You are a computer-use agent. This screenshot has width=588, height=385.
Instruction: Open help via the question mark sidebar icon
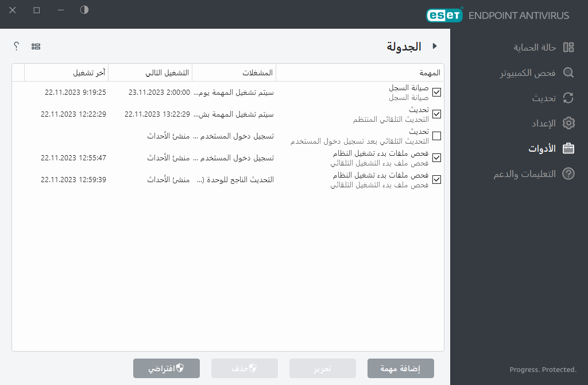568,174
